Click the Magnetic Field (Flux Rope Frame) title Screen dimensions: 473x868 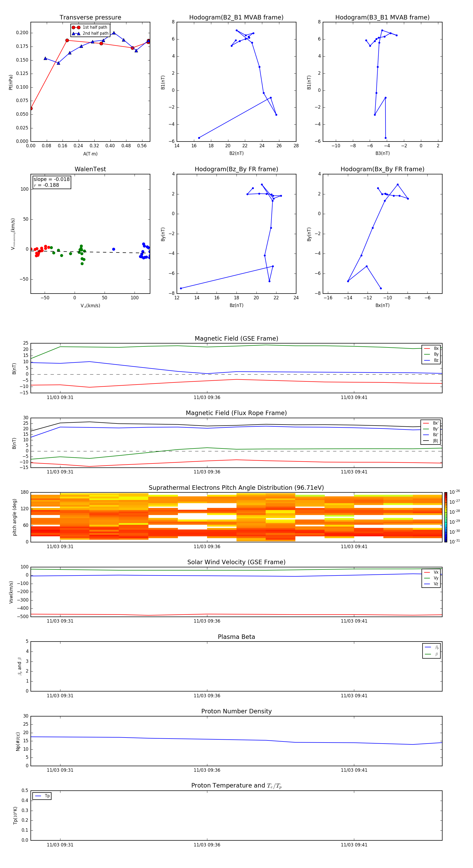236,413
